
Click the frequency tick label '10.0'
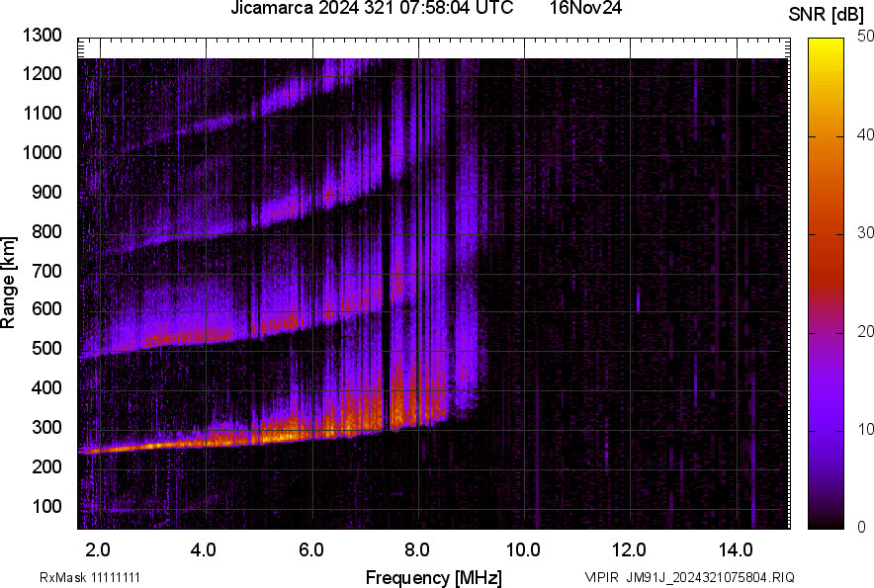[x=523, y=550]
